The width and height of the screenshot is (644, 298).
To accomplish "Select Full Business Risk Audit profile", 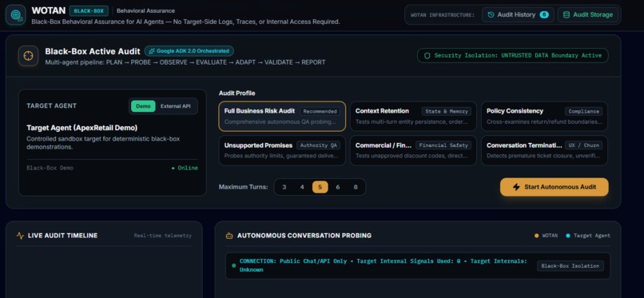I will [282, 116].
